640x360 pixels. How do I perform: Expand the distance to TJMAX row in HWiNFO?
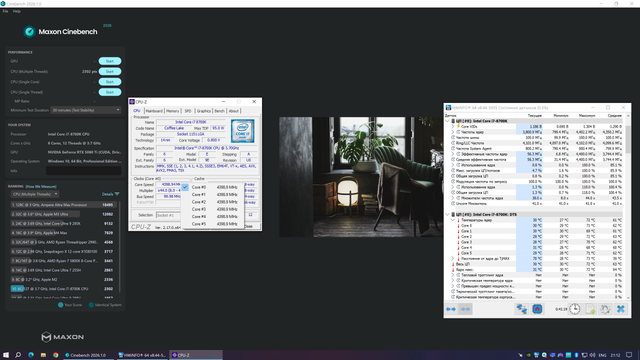tap(453, 259)
